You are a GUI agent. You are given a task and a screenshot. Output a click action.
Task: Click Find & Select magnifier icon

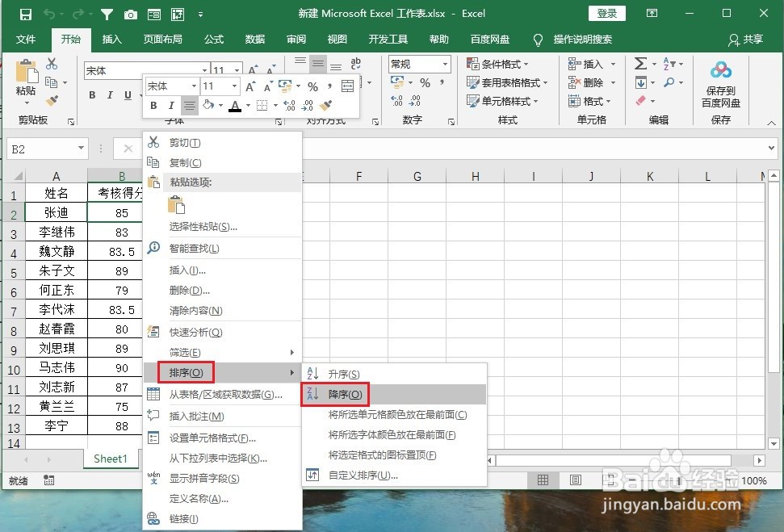[669, 82]
